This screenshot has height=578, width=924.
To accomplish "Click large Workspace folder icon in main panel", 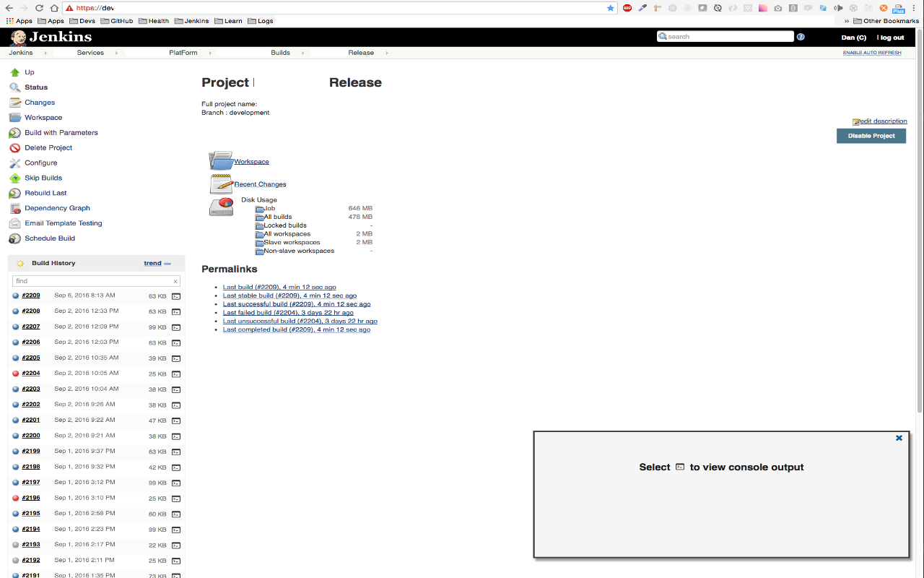I will (x=221, y=160).
